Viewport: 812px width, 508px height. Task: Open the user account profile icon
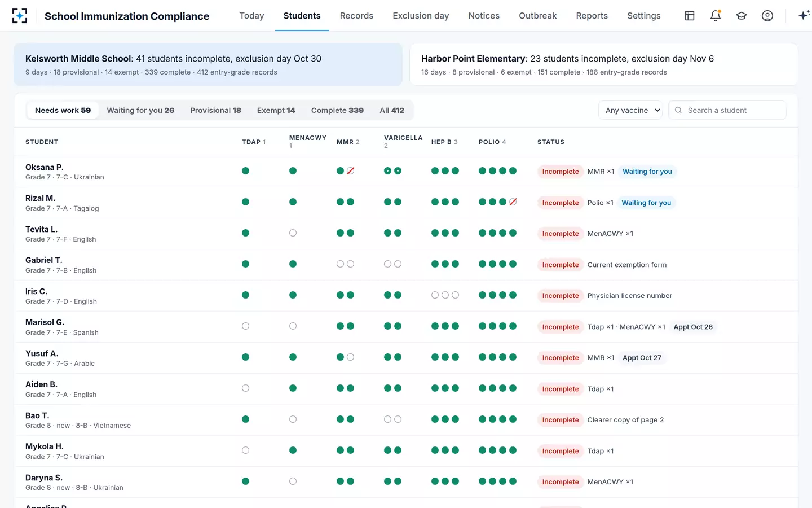tap(767, 16)
